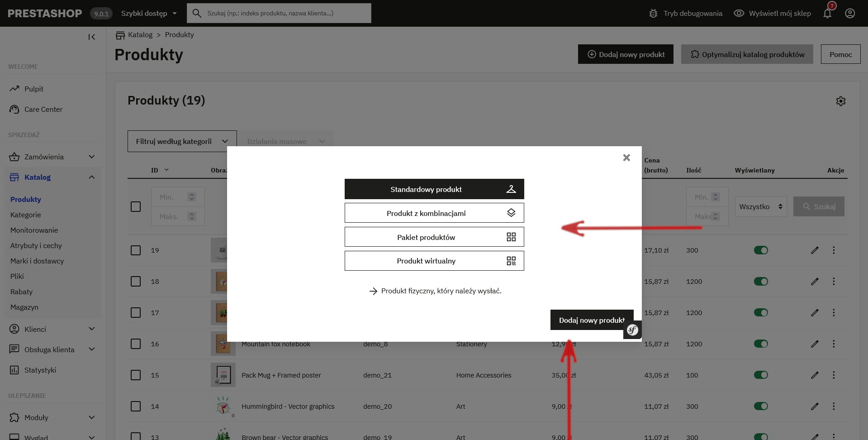Screen dimensions: 868x440
Task: Click the debug mode bug icon
Action: click(653, 14)
